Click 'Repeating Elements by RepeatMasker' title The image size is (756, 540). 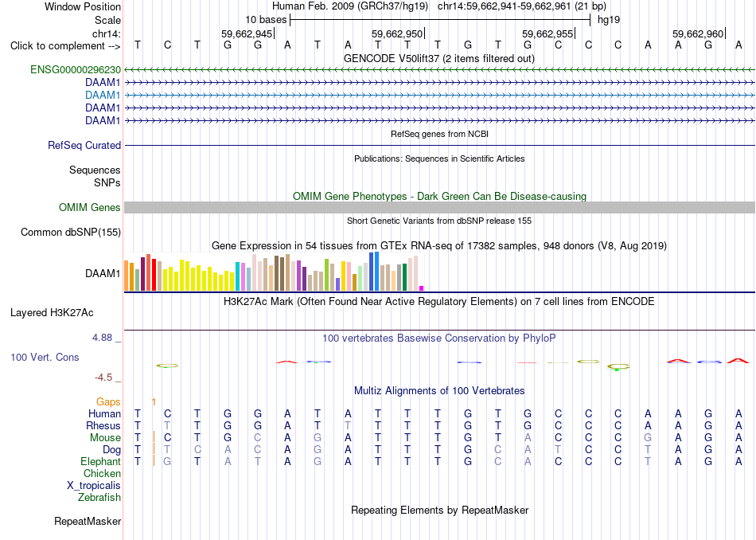coord(440,510)
